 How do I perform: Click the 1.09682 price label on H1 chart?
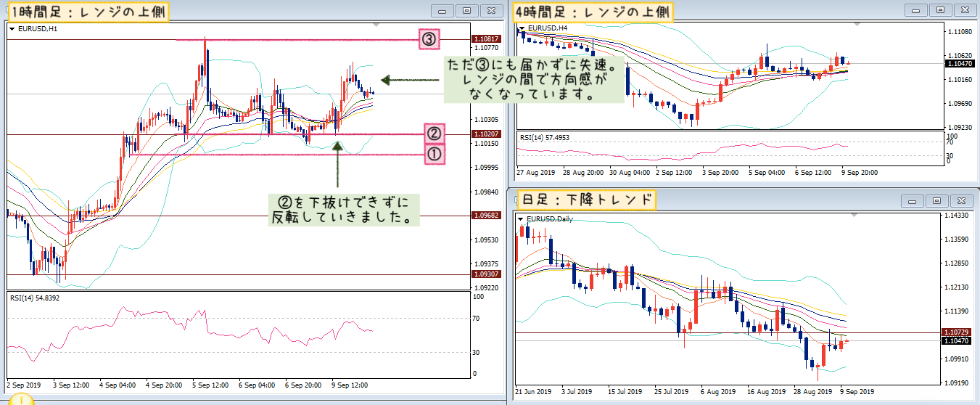click(x=485, y=216)
